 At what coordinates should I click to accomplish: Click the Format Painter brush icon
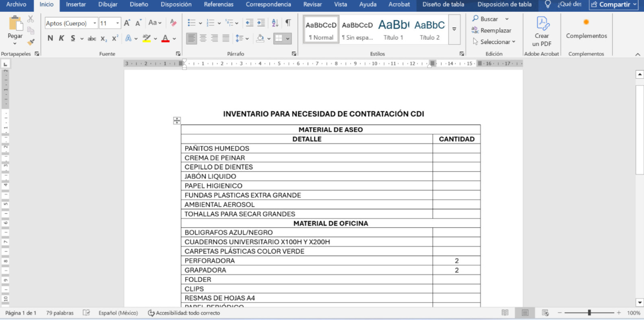[31, 42]
